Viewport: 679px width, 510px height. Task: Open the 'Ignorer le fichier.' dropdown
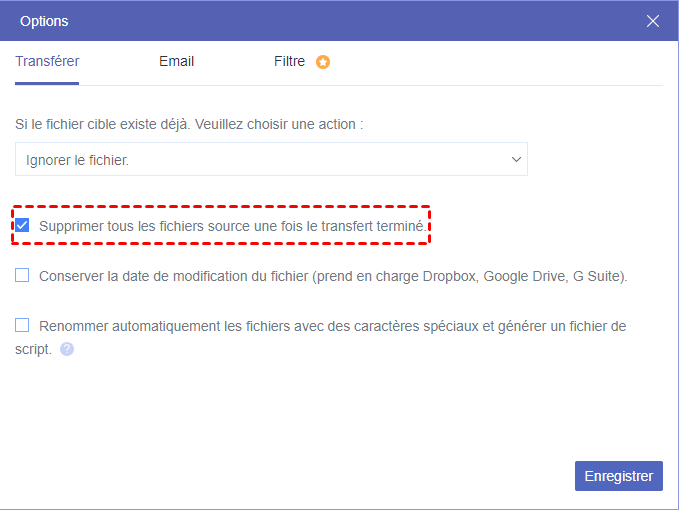[271, 159]
